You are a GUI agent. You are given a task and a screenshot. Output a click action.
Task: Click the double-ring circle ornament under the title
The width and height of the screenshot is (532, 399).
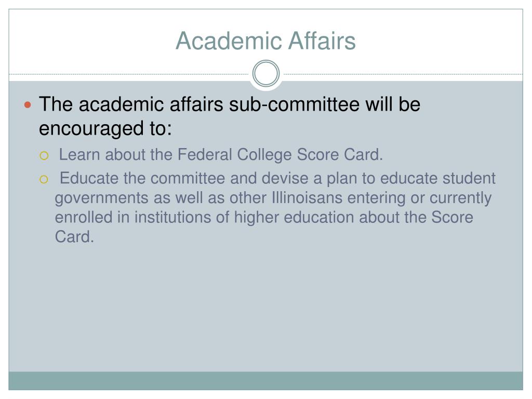(266, 73)
